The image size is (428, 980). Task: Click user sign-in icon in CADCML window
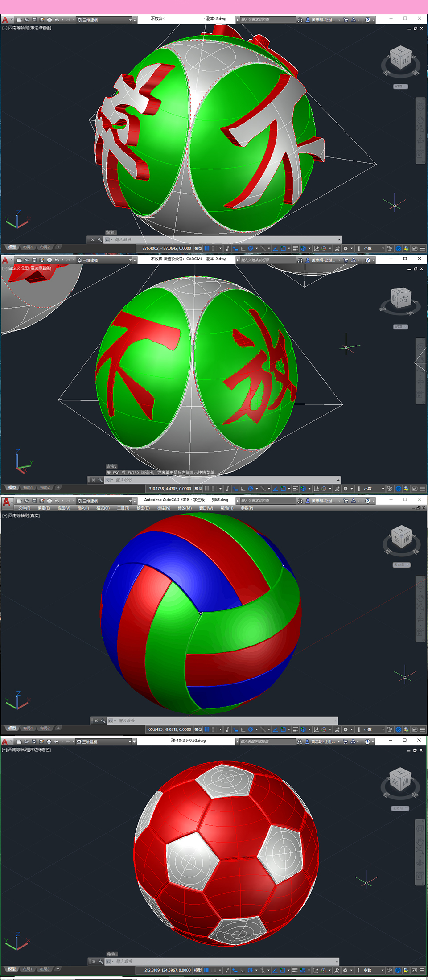pos(308,260)
